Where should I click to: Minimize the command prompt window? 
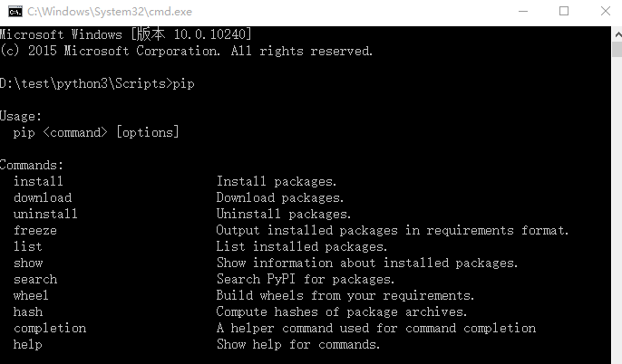tap(522, 11)
